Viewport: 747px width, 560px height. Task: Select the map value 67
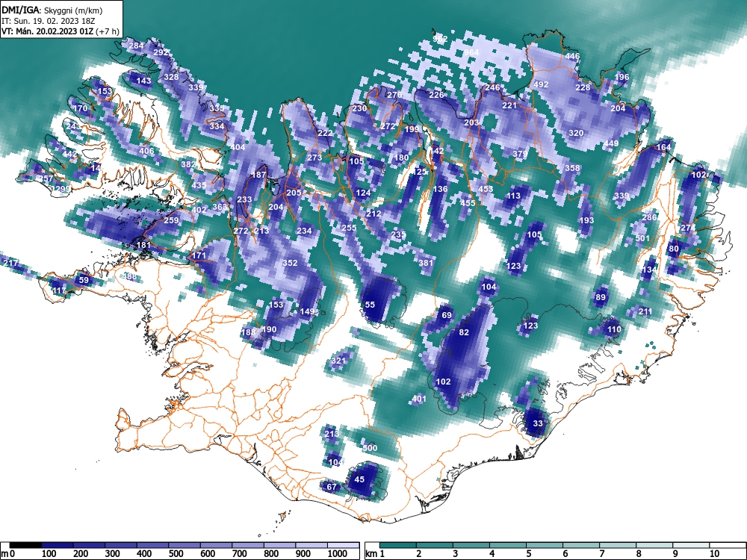(x=332, y=487)
